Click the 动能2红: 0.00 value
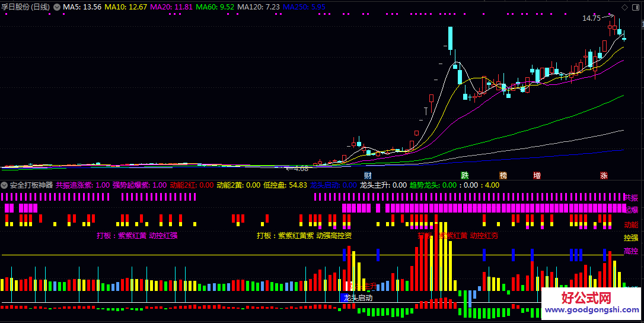 192,185
